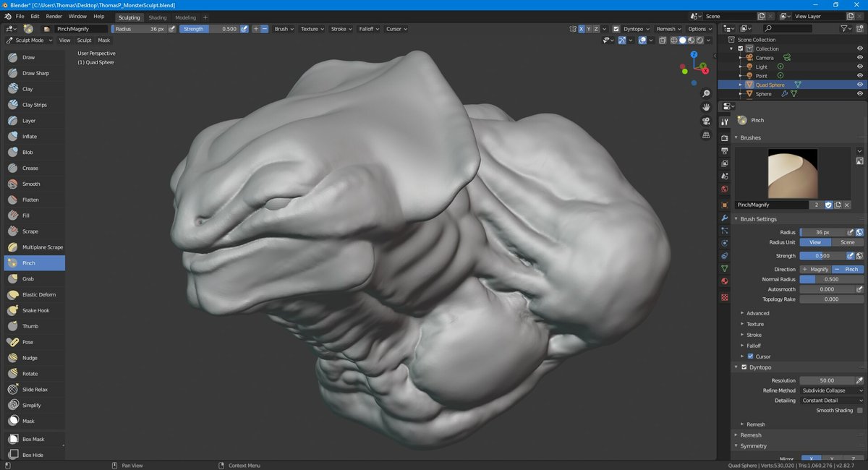Select the Draw Sharp brush
This screenshot has height=470, width=868.
pyautogui.click(x=34, y=73)
